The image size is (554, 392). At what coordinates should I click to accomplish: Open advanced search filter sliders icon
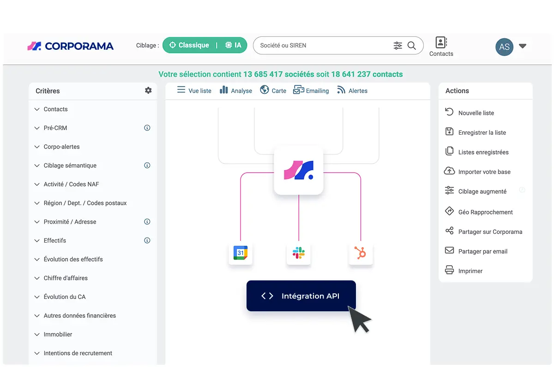(398, 46)
